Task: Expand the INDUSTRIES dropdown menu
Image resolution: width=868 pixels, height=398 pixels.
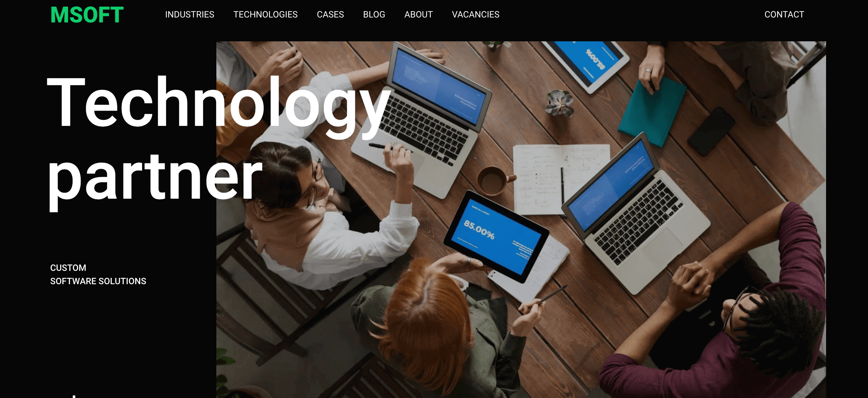Action: (x=189, y=14)
